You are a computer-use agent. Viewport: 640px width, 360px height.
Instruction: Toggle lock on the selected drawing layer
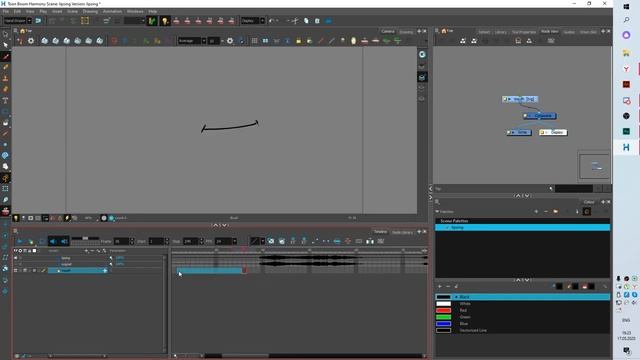click(x=29, y=271)
